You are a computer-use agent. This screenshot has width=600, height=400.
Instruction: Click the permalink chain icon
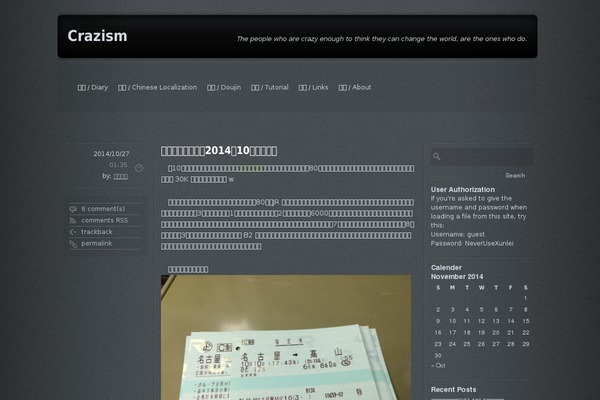[73, 243]
